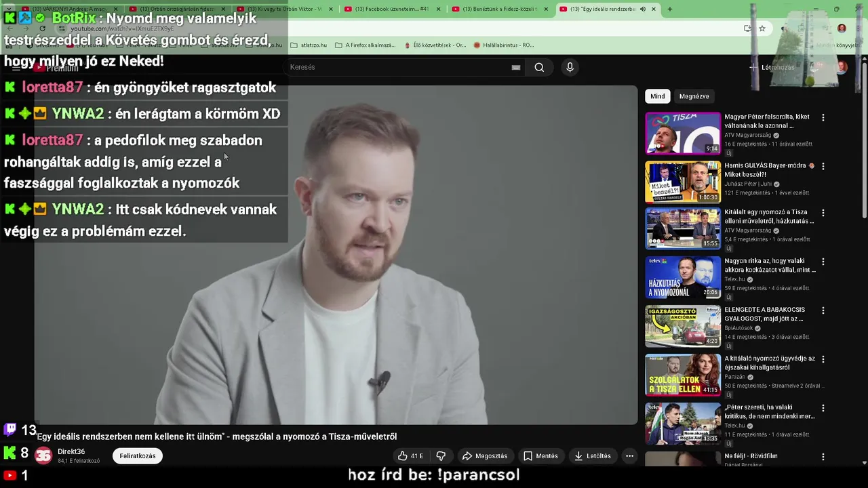The width and height of the screenshot is (868, 488).
Task: Switch to the Facebook üzeneteim #41 tab
Action: [393, 9]
